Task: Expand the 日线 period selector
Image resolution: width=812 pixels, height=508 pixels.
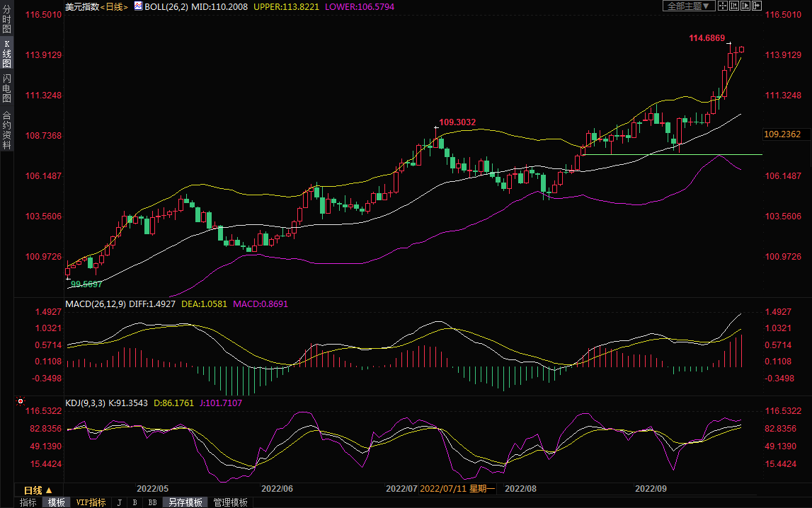Action: tap(38, 490)
